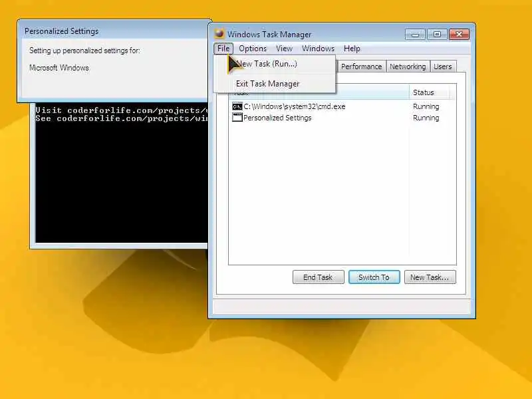Click 'Setting up personalized settings for:' text
This screenshot has height=399, width=532.
point(84,51)
